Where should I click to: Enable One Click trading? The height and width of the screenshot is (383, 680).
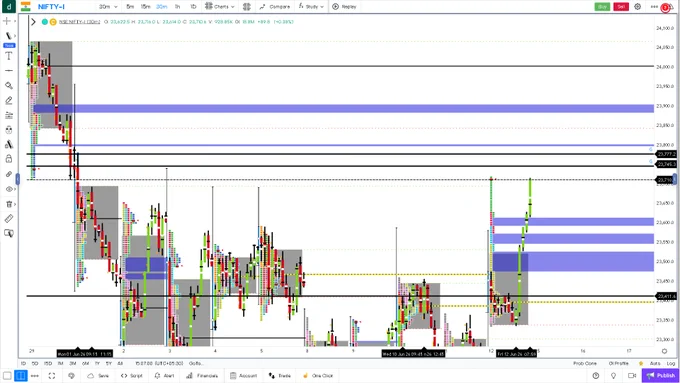click(x=318, y=376)
